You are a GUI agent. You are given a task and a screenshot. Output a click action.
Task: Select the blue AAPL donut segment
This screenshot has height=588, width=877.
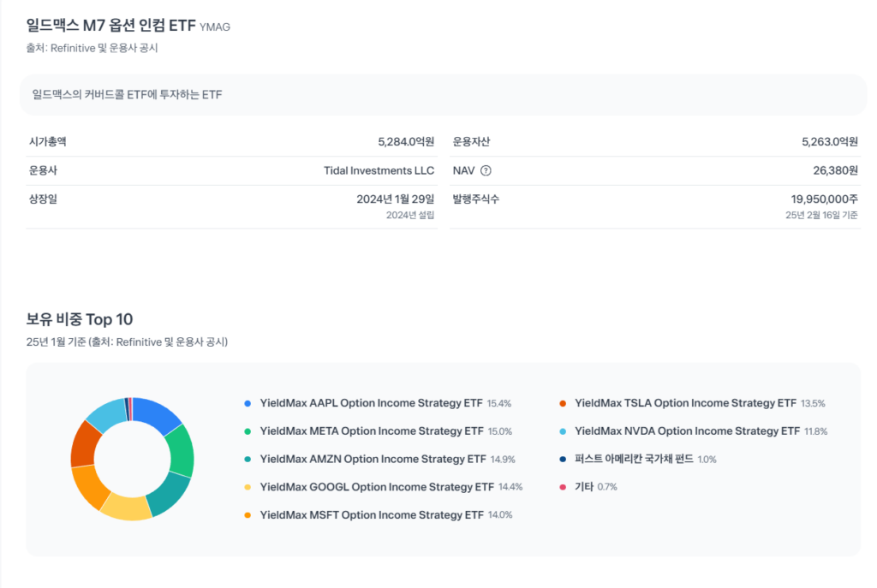156,413
